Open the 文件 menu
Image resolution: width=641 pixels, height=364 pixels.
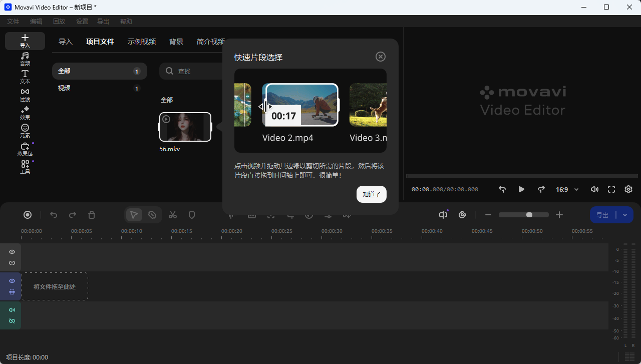tap(13, 21)
